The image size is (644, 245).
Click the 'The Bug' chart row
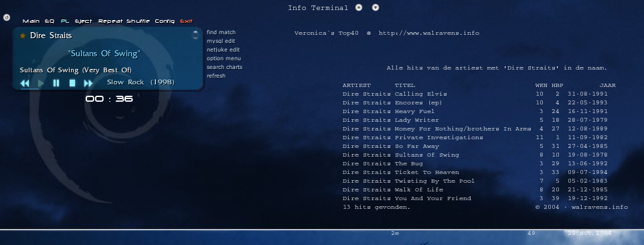(x=475, y=164)
